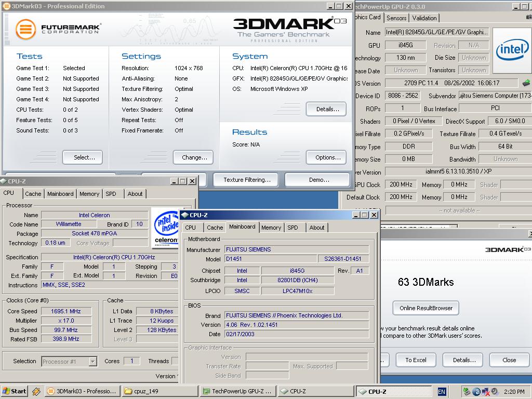Click the quick launch icon beside Start
The width and height of the screenshot is (532, 399).
(x=36, y=391)
